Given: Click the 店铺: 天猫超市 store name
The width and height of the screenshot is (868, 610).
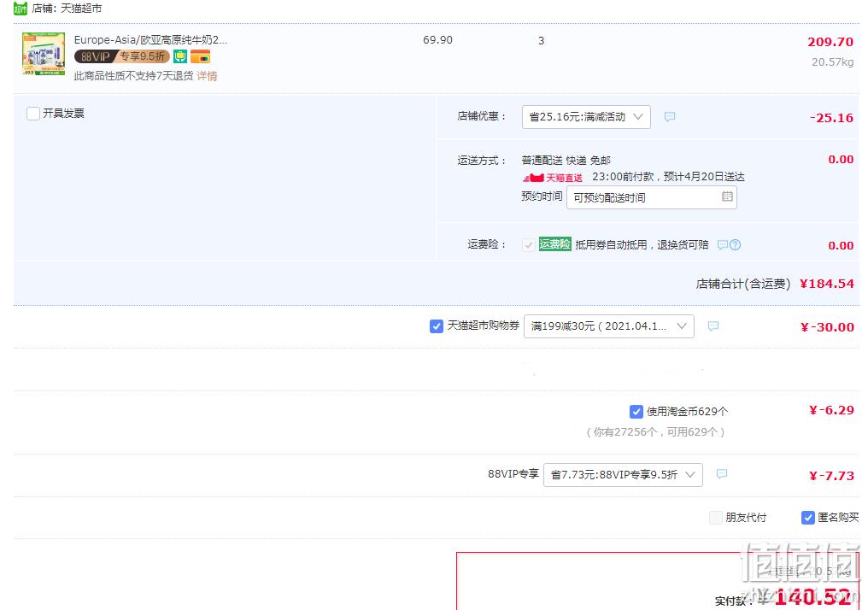Looking at the screenshot, I should [x=67, y=9].
